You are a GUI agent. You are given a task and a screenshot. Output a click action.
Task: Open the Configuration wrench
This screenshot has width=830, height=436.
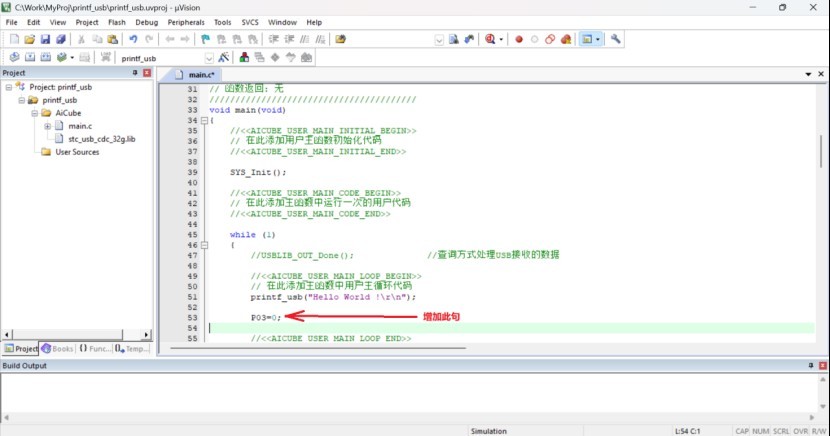[615, 39]
